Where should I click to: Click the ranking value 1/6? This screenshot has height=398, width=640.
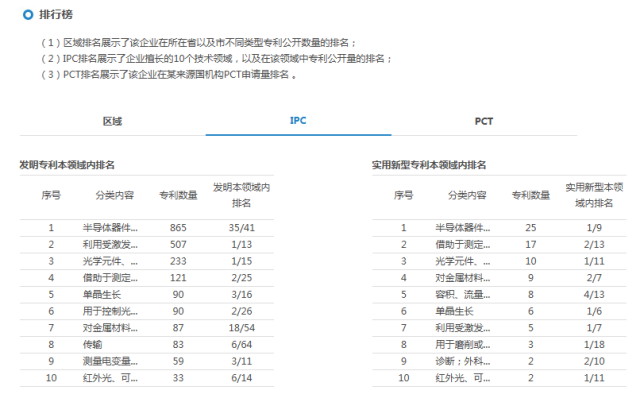pyautogui.click(x=594, y=311)
